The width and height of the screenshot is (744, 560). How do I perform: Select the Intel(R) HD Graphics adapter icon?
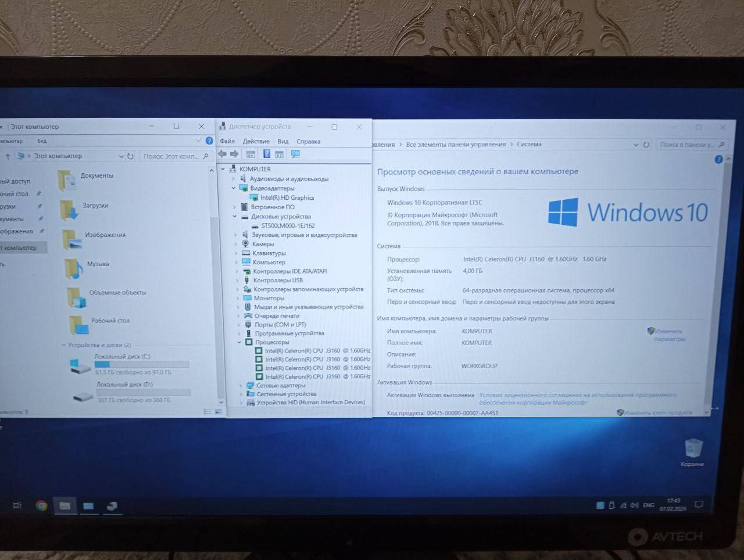click(254, 198)
